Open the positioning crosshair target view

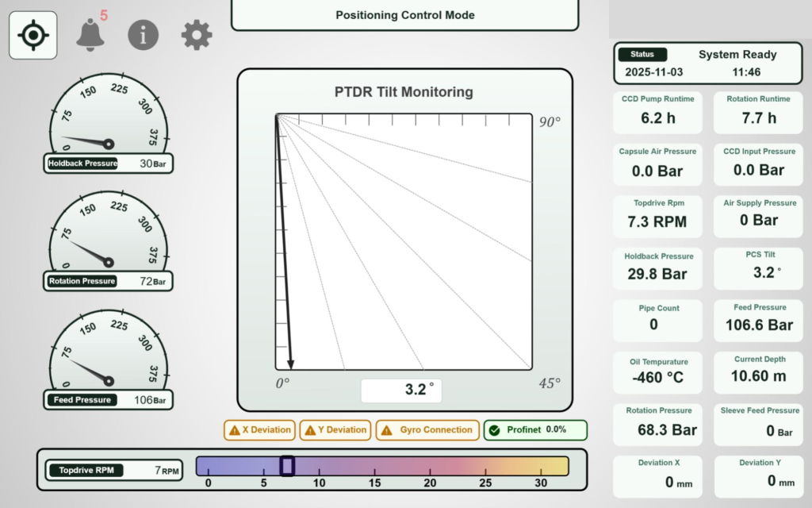pyautogui.click(x=33, y=35)
